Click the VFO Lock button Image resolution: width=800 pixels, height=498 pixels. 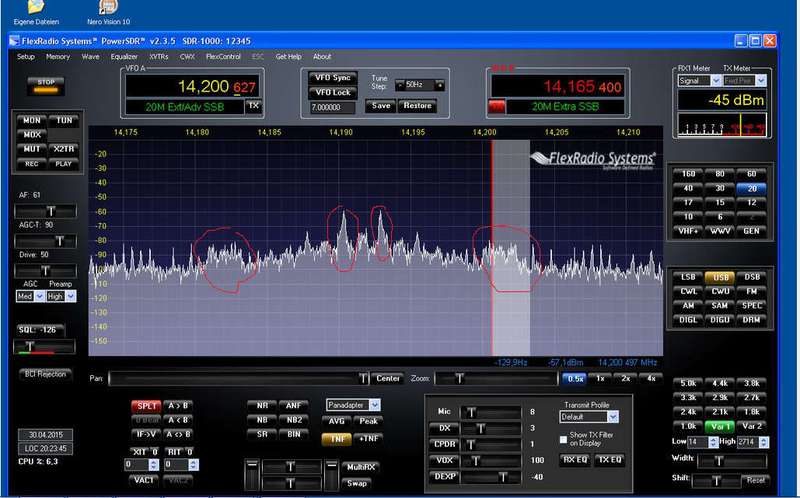[x=333, y=92]
